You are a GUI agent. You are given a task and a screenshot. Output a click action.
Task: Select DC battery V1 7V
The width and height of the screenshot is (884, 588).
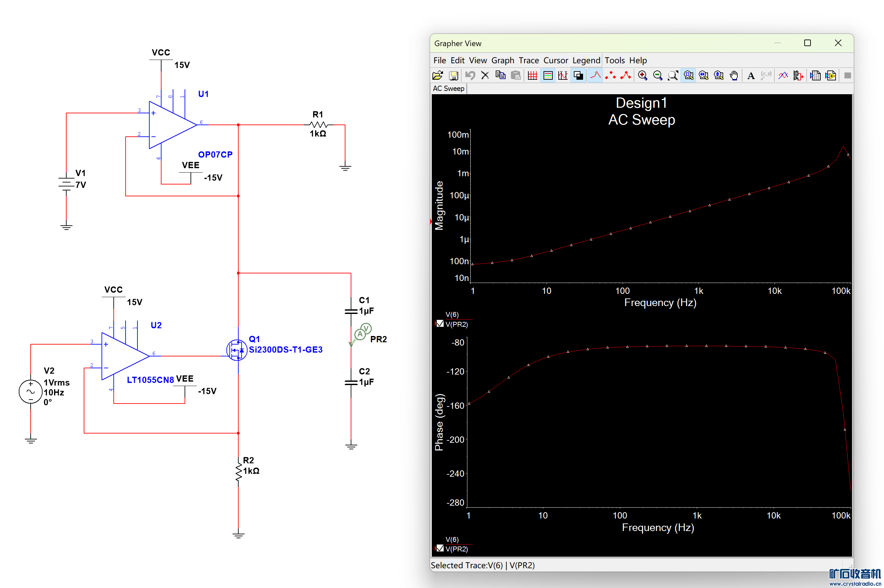66,184
